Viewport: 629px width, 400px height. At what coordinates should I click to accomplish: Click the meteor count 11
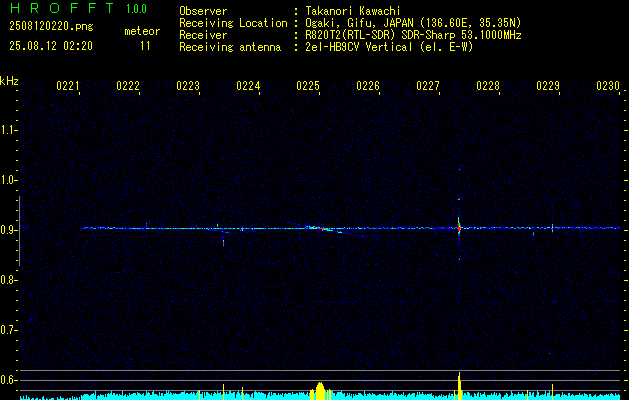[145, 46]
